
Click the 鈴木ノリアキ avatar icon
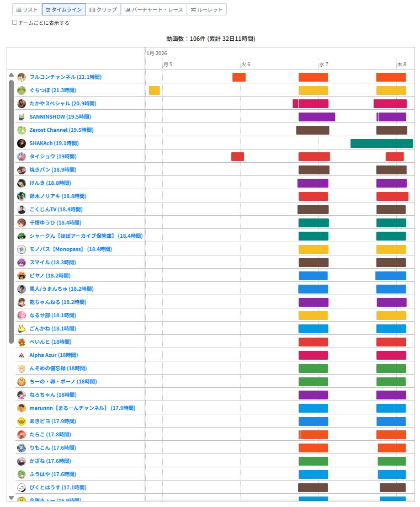tap(22, 196)
